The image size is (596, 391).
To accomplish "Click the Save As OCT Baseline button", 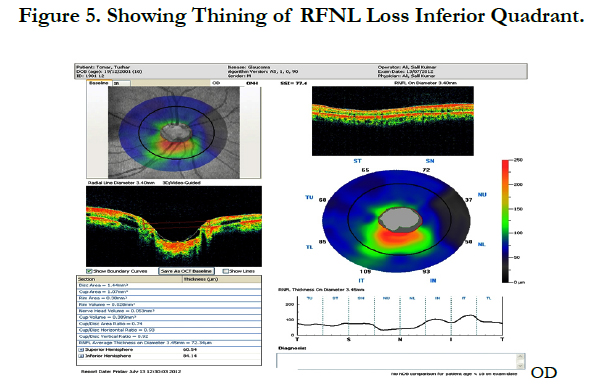I will (x=186, y=271).
